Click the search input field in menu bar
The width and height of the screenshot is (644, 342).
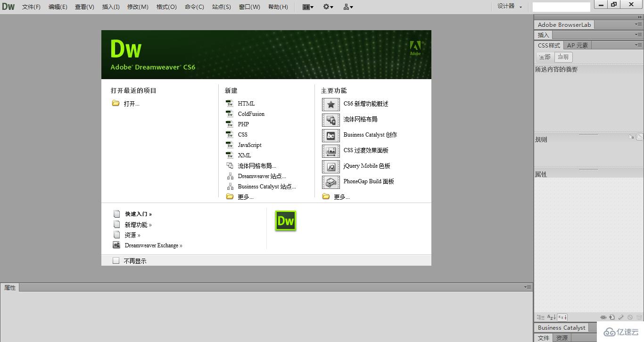coord(561,7)
